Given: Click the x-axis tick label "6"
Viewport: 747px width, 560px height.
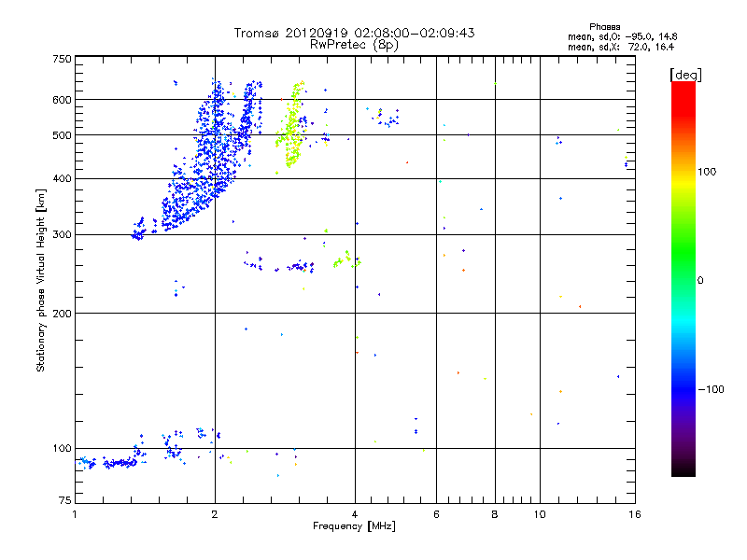Looking at the screenshot, I should pyautogui.click(x=436, y=514).
